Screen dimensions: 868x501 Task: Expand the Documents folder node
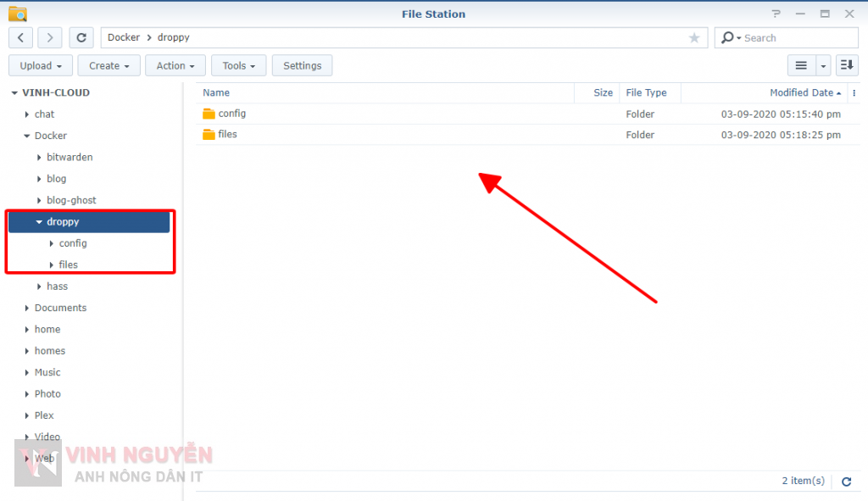pyautogui.click(x=26, y=309)
